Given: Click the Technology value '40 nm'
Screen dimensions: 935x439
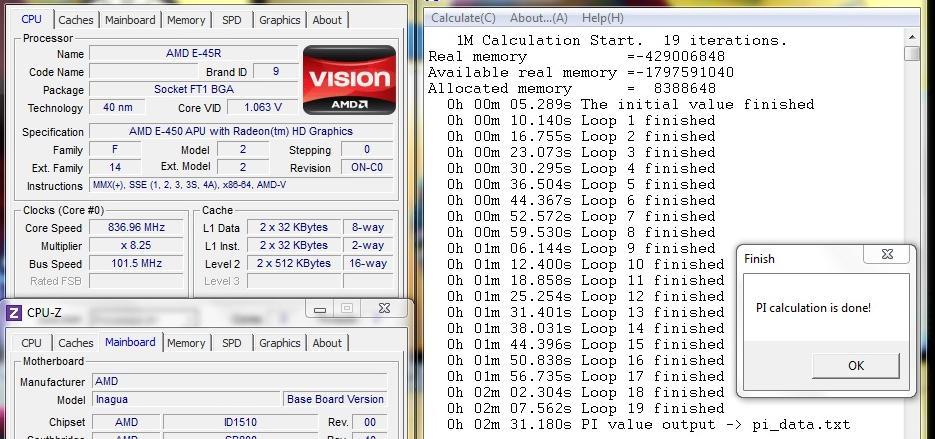Looking at the screenshot, I should coord(116,107).
